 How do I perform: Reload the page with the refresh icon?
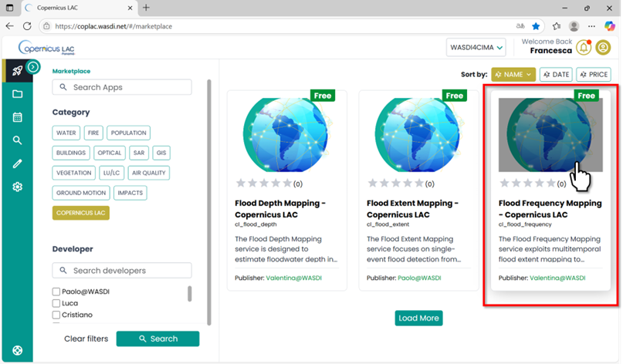(27, 26)
